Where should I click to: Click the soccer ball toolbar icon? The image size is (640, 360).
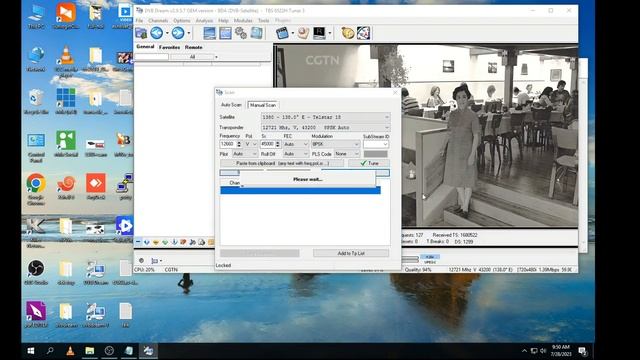pos(363,33)
